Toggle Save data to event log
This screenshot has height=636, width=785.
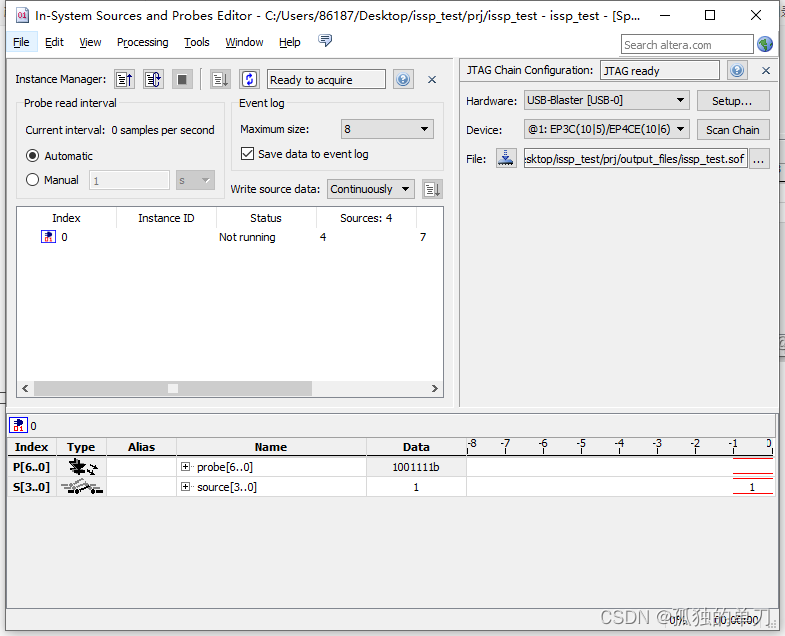point(247,153)
